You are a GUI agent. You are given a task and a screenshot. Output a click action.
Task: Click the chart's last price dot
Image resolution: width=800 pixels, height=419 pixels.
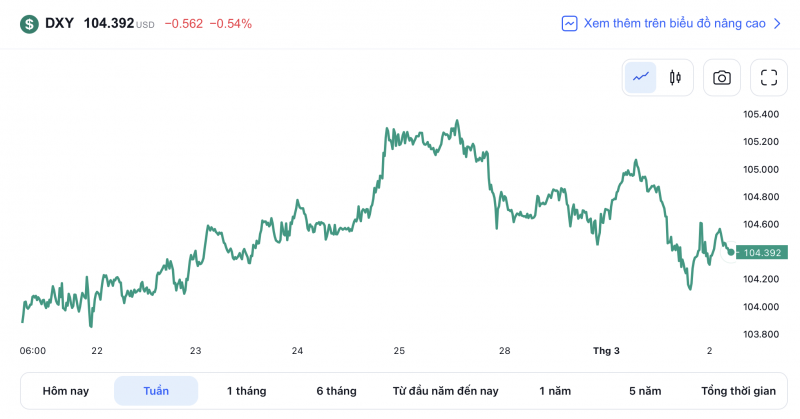pos(730,251)
